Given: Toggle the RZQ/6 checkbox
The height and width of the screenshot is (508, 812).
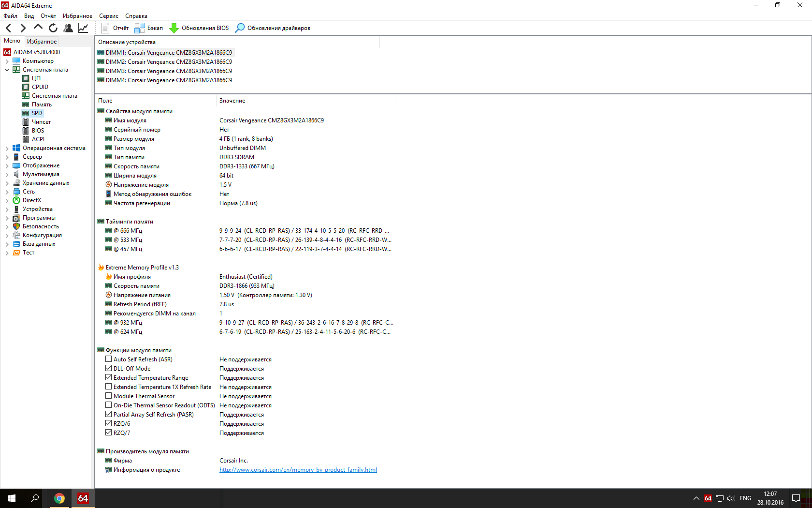Looking at the screenshot, I should [109, 423].
